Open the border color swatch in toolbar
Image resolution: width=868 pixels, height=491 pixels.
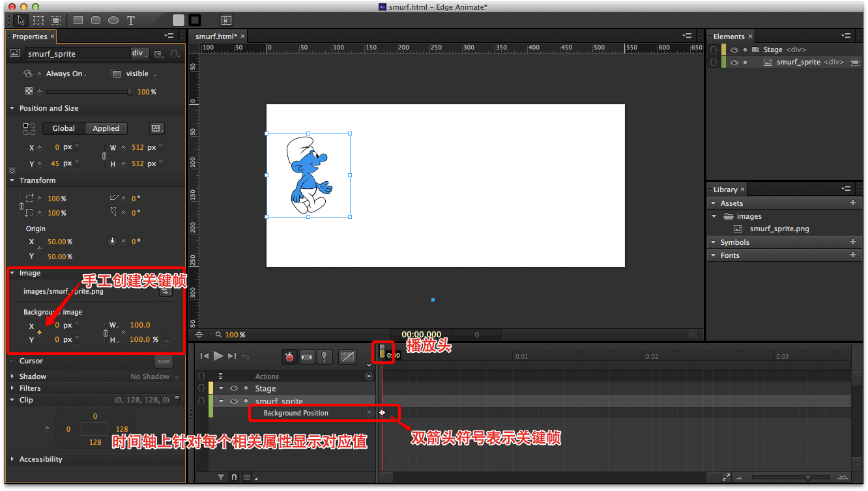(195, 20)
